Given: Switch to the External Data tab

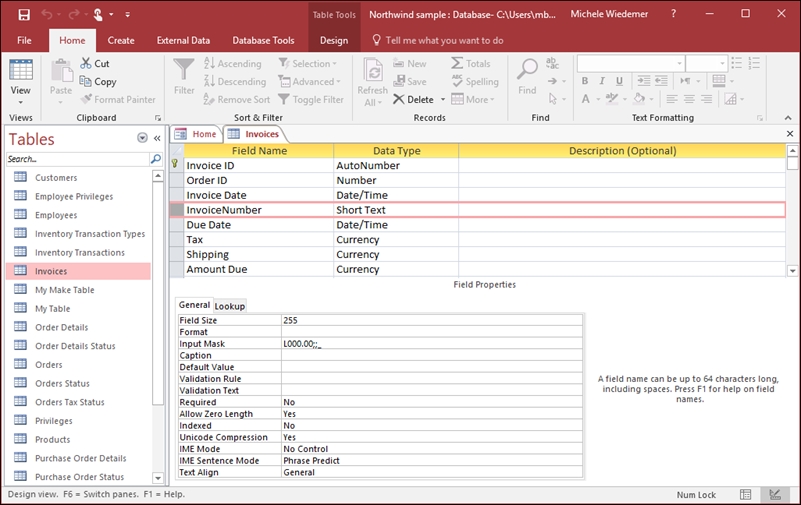Looking at the screenshot, I should pyautogui.click(x=183, y=40).
